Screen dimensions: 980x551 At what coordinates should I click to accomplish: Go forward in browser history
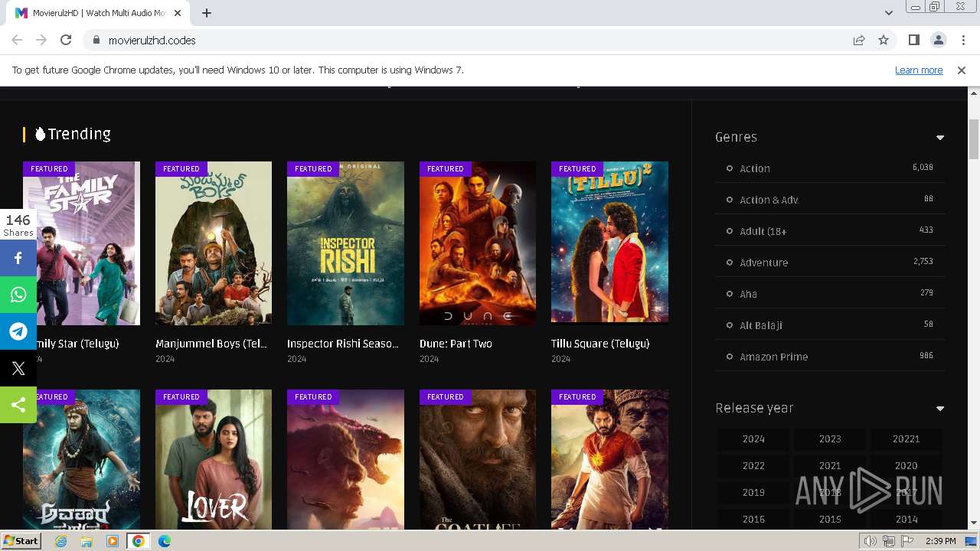[41, 40]
